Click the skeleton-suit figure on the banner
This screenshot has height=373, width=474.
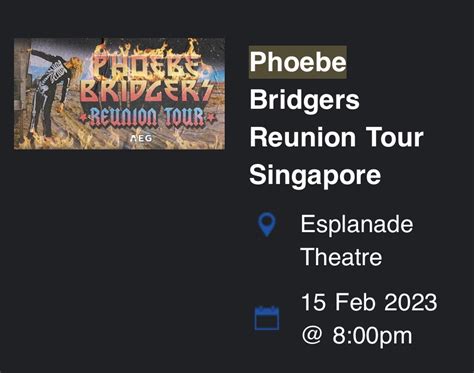tap(53, 93)
